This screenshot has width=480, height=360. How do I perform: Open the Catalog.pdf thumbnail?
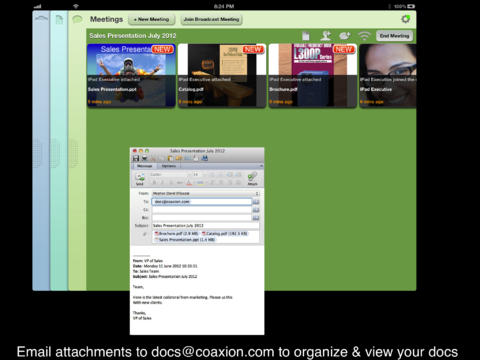point(222,76)
